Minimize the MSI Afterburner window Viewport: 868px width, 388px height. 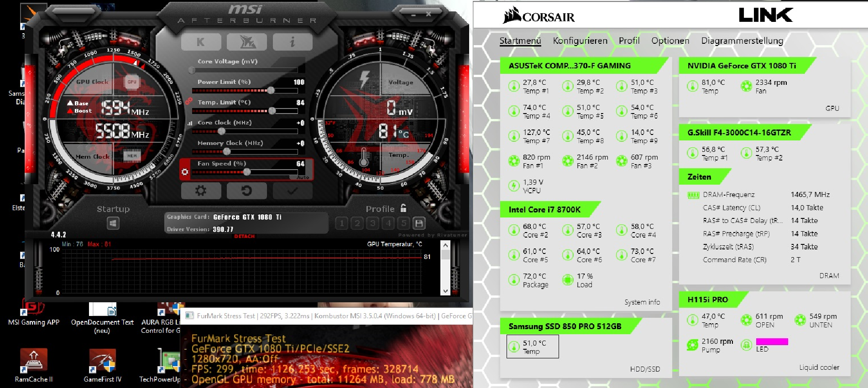[x=413, y=15]
